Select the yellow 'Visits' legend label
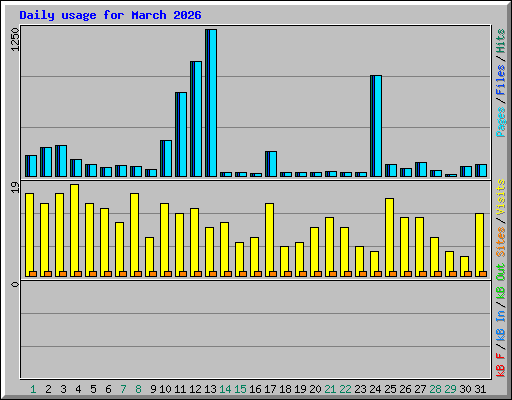Screen dimensions: 512x400 [x=501, y=197]
